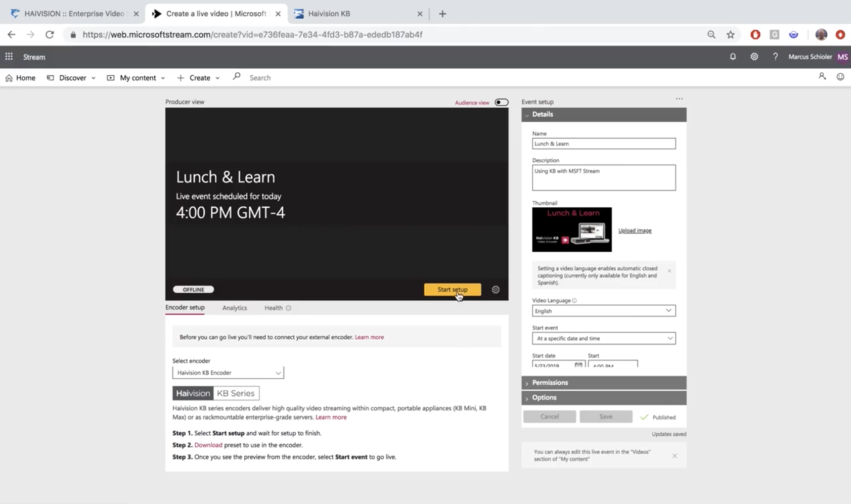Viewport: 851px width, 504px height.
Task: Switch to the Haivision KB browser tab
Action: tap(358, 14)
